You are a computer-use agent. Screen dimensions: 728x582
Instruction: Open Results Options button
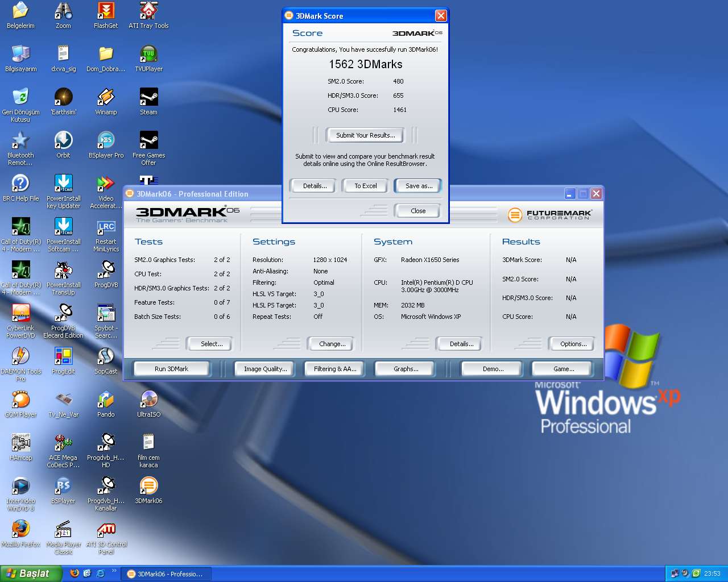click(x=573, y=344)
